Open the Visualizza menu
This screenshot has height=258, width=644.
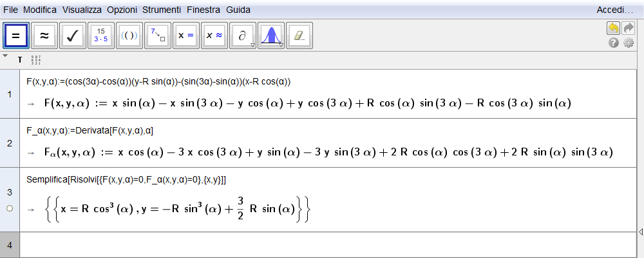(x=82, y=10)
